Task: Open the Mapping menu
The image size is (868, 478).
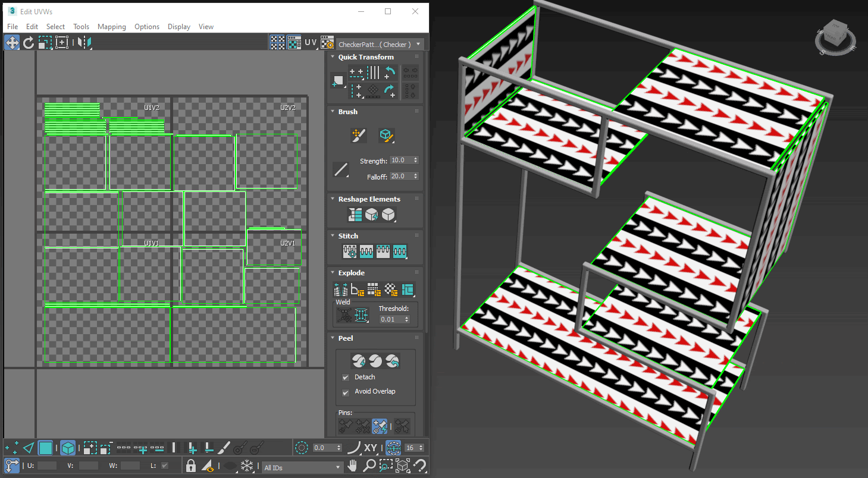Action: (111, 27)
